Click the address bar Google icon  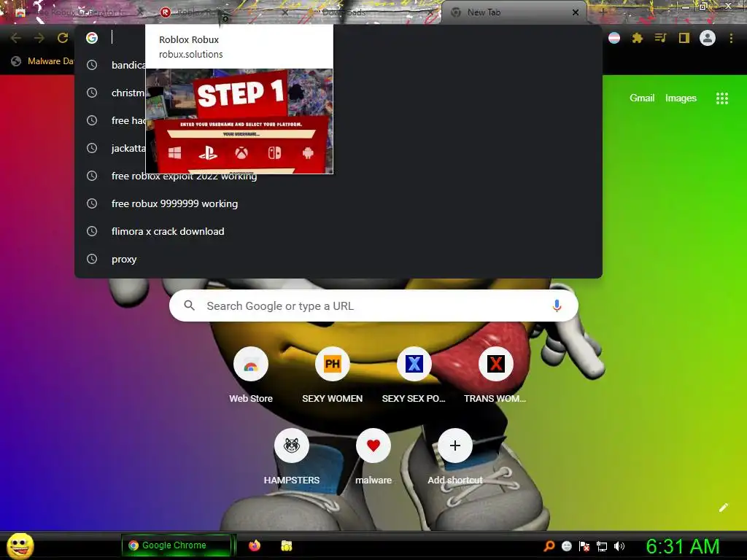click(92, 38)
